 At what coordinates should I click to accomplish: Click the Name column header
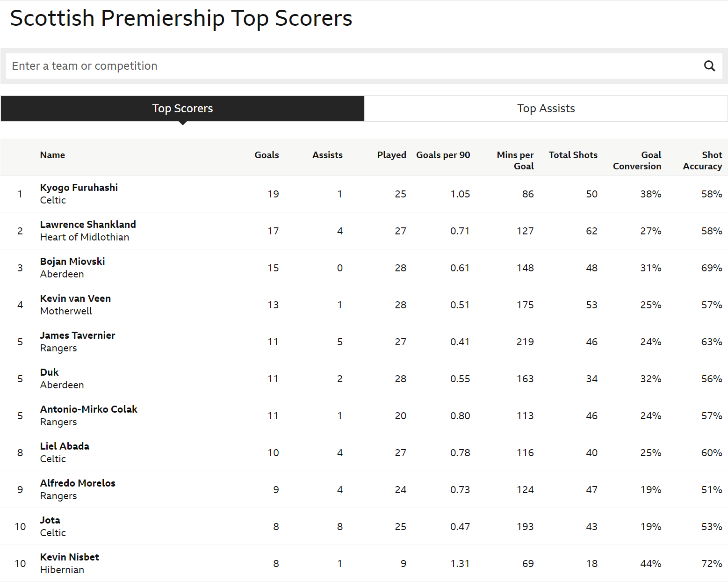pos(52,155)
